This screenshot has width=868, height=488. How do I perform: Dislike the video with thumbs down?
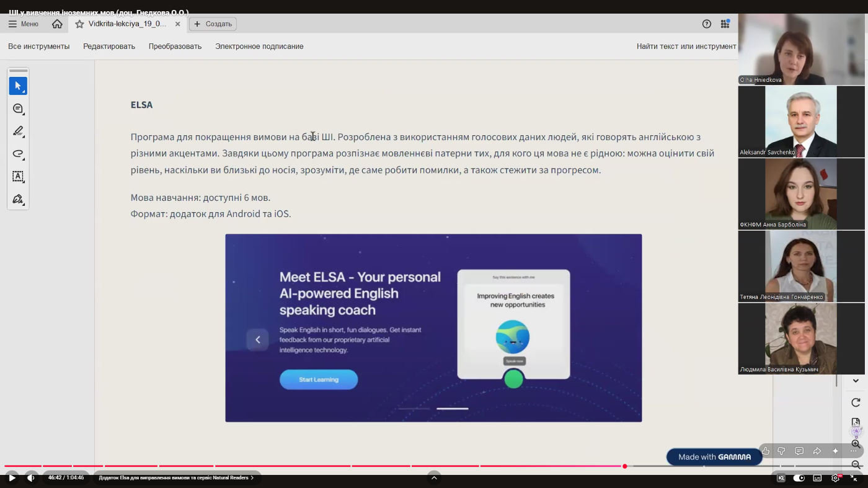point(781,451)
